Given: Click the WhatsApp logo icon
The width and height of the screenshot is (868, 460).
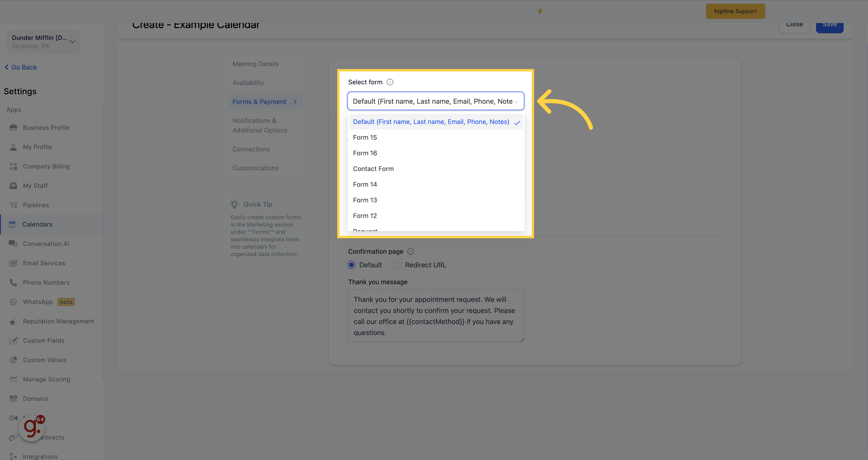Looking at the screenshot, I should pyautogui.click(x=13, y=302).
